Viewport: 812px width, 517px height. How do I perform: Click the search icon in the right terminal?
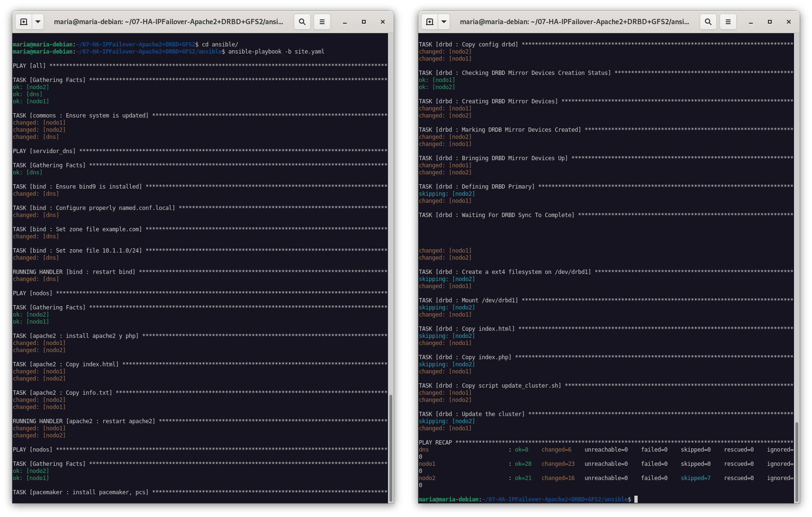click(x=708, y=22)
